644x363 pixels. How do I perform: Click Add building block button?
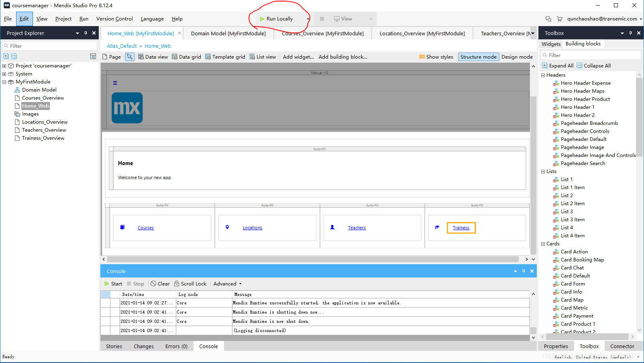pyautogui.click(x=343, y=57)
